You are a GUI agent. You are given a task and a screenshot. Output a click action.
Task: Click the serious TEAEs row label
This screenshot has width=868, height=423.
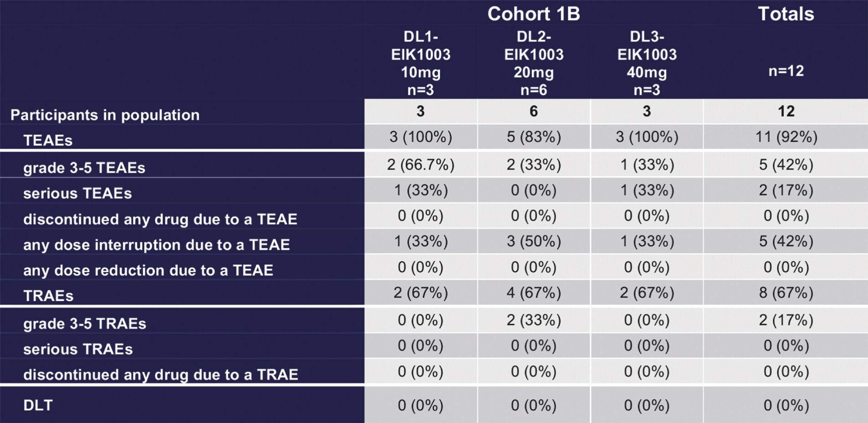tap(78, 193)
